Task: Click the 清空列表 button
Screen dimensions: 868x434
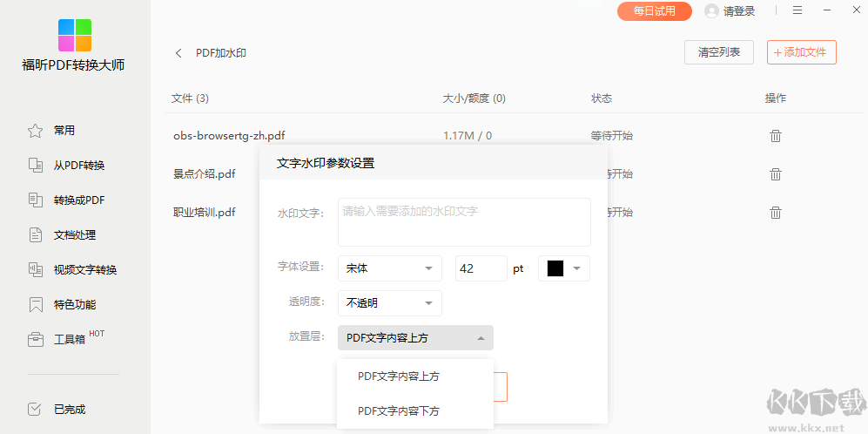Action: pos(718,52)
